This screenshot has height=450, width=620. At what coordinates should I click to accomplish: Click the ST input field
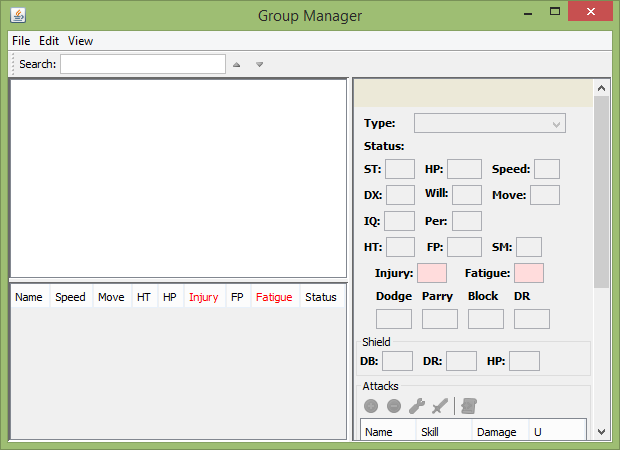click(400, 169)
